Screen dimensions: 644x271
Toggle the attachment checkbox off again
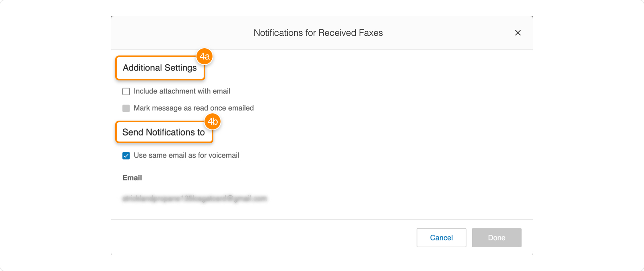(126, 91)
